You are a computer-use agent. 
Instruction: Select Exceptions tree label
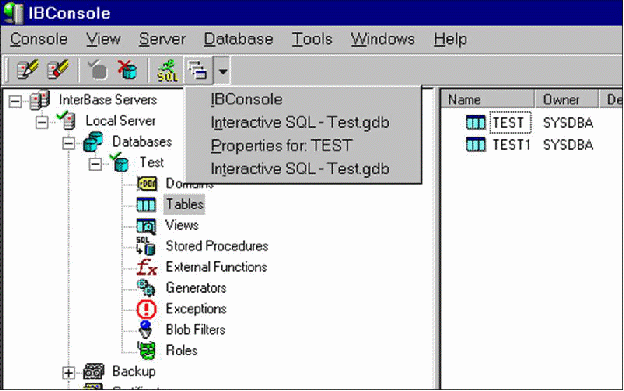coord(196,309)
